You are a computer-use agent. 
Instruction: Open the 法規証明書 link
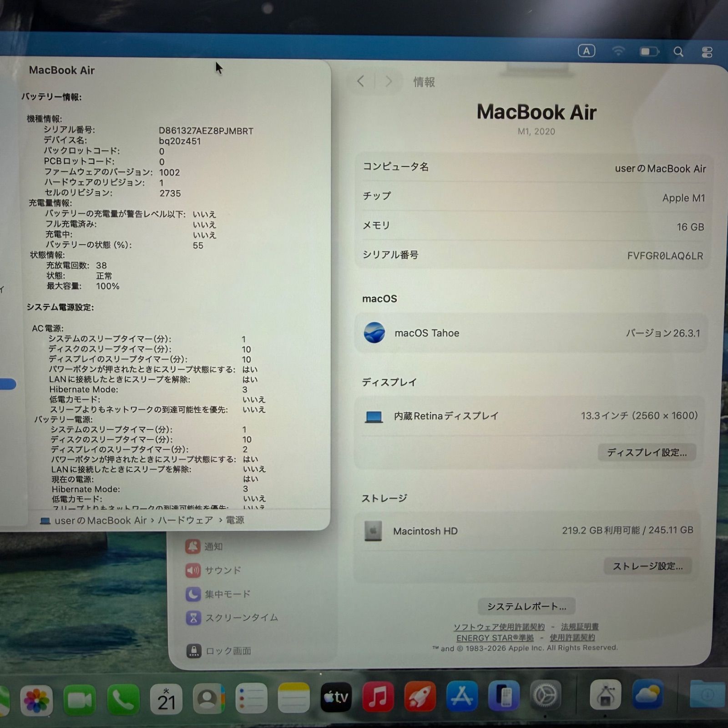tap(580, 627)
